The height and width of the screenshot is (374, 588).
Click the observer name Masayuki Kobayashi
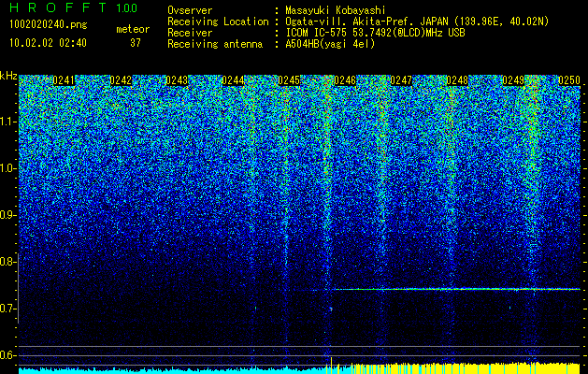pyautogui.click(x=336, y=10)
